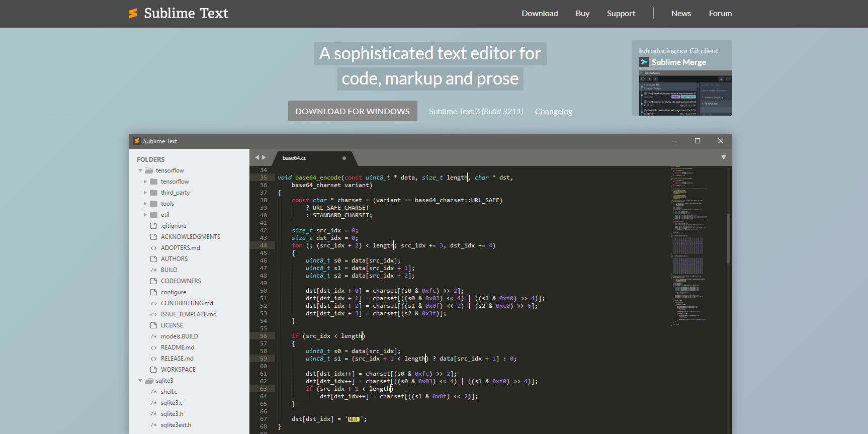Open CONTRIBUTING.md in sidebar
Screen dimensions: 868x434
coord(187,303)
